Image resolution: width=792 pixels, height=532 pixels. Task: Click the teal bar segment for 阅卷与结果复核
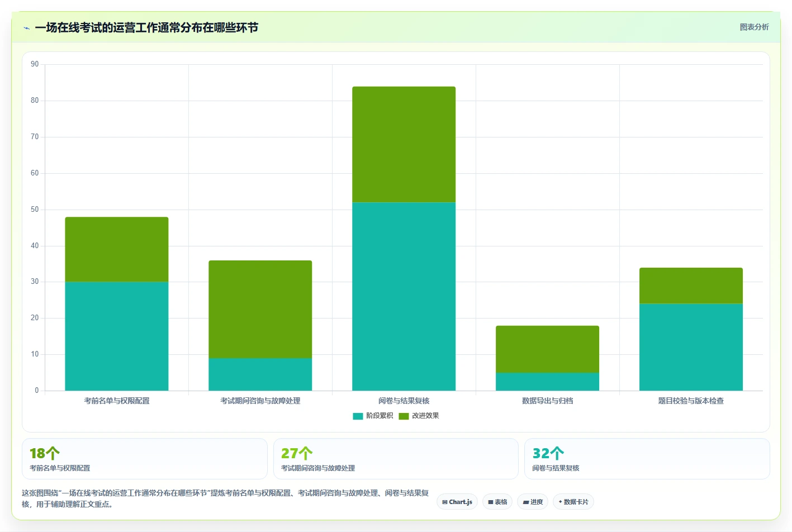(x=404, y=296)
